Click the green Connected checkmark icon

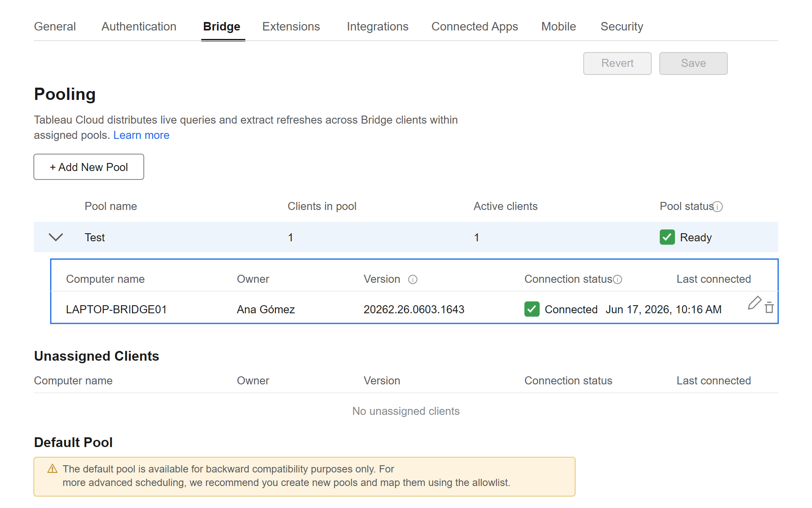[532, 309]
